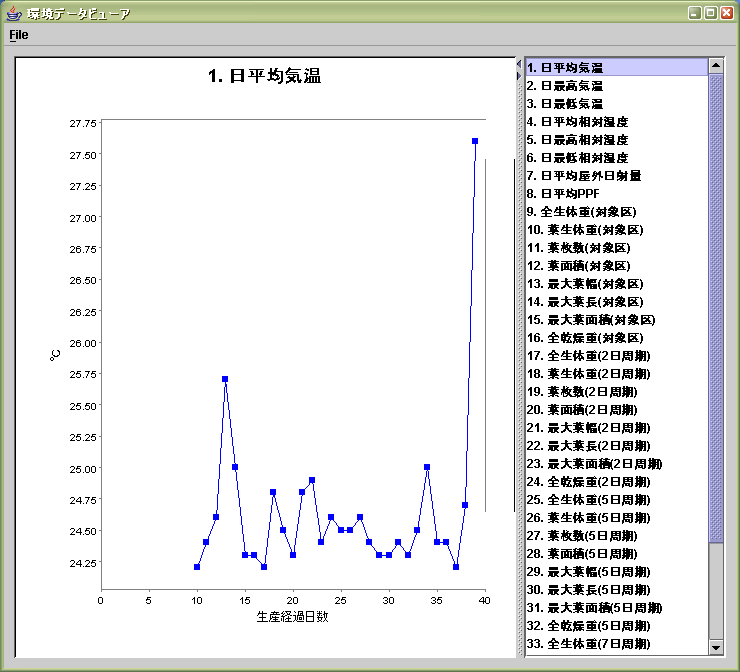Click the highest data point on the chart
Image resolution: width=740 pixels, height=672 pixels.
(x=475, y=141)
